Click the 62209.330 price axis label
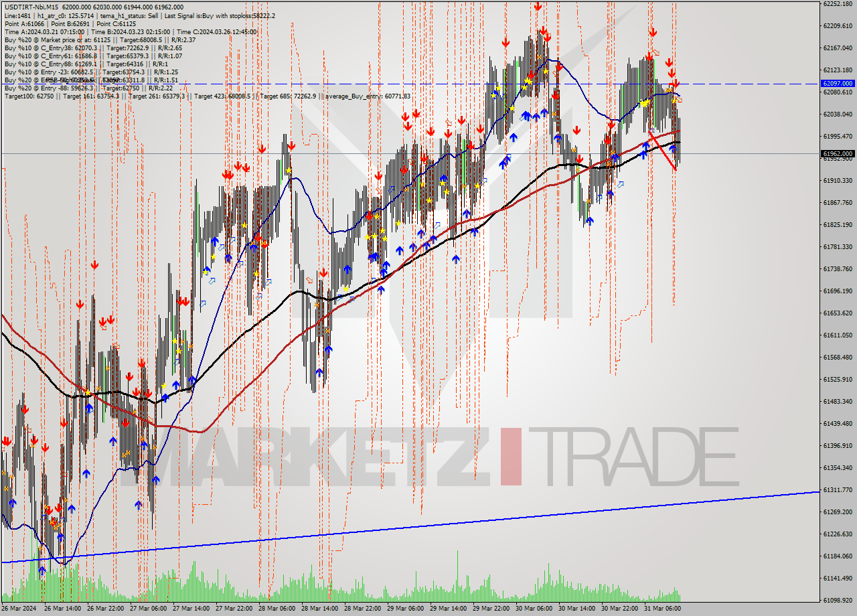Image resolution: width=857 pixels, height=616 pixels. tap(838, 26)
